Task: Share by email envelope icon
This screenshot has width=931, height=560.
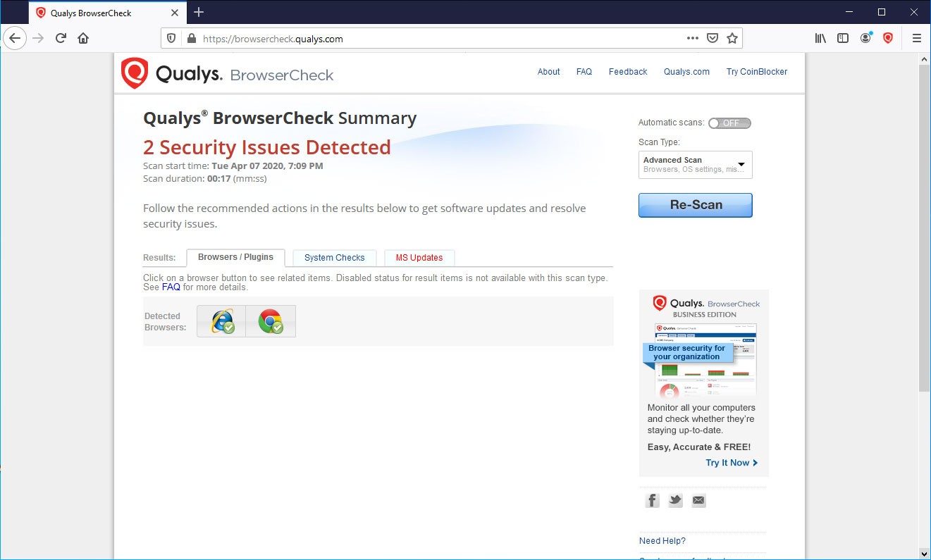Action: (x=698, y=500)
